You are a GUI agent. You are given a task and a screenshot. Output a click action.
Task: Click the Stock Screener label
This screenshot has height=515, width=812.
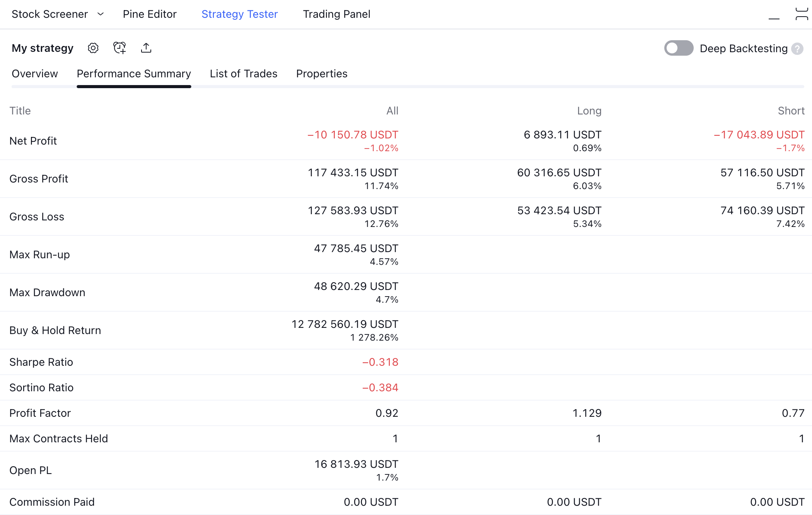(49, 14)
